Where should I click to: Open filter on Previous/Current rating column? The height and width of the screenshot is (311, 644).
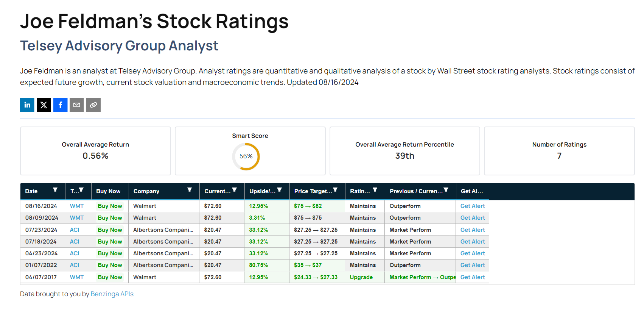coord(446,190)
